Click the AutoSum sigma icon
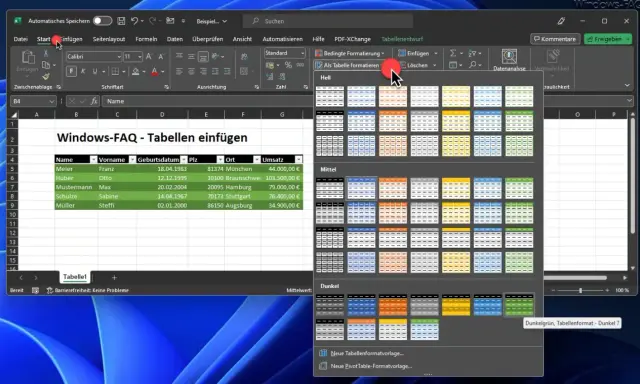Image resolution: width=640 pixels, height=384 pixels. (x=453, y=53)
